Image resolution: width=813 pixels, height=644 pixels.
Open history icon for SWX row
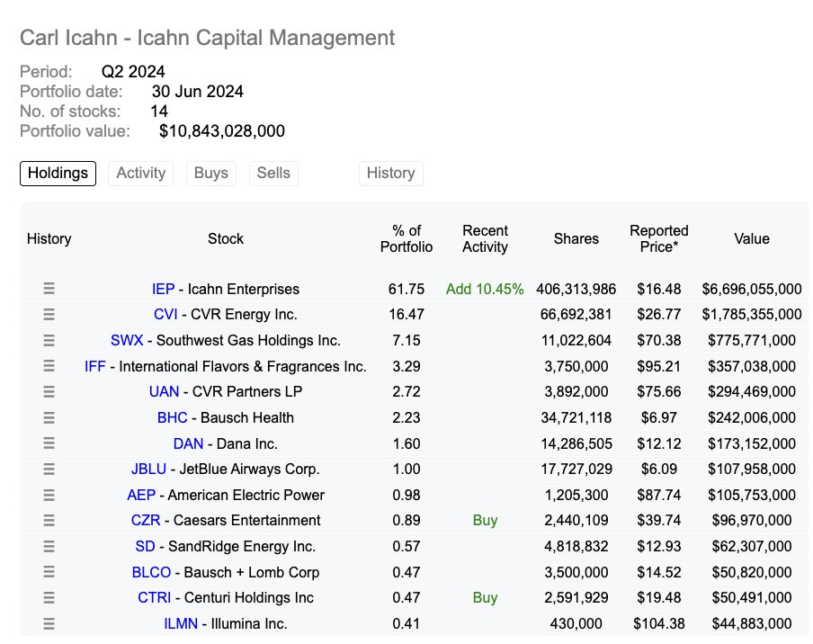click(49, 340)
